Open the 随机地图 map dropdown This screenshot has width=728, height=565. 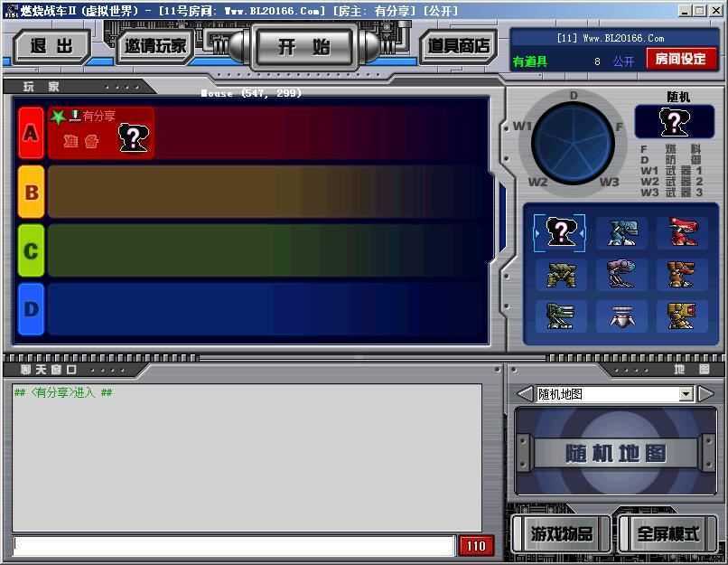(686, 394)
